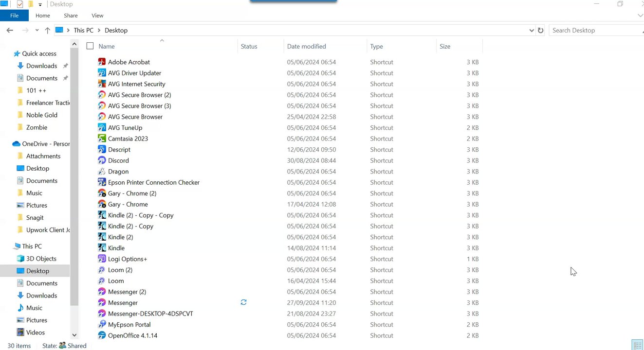This screenshot has height=350, width=644.
Task: Select OneDrive - Personal in sidebar
Action: click(46, 144)
